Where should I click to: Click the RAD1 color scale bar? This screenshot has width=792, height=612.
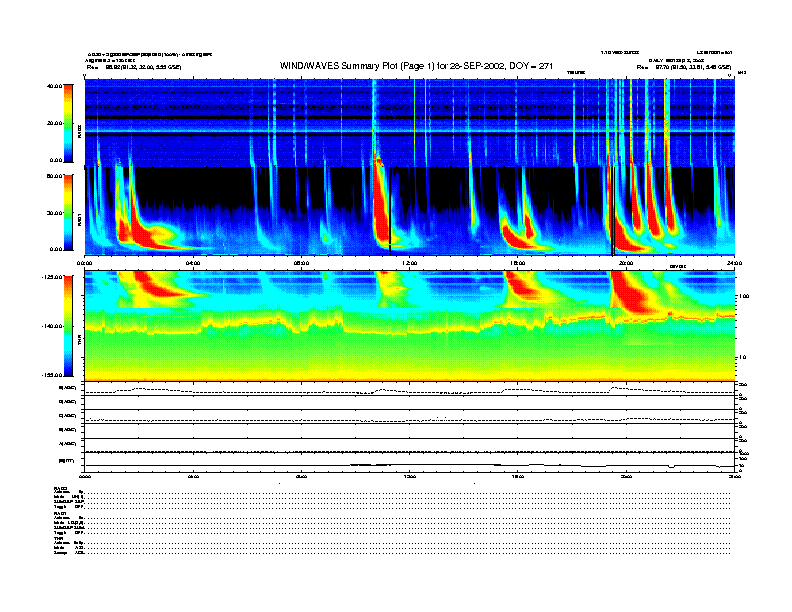point(67,212)
